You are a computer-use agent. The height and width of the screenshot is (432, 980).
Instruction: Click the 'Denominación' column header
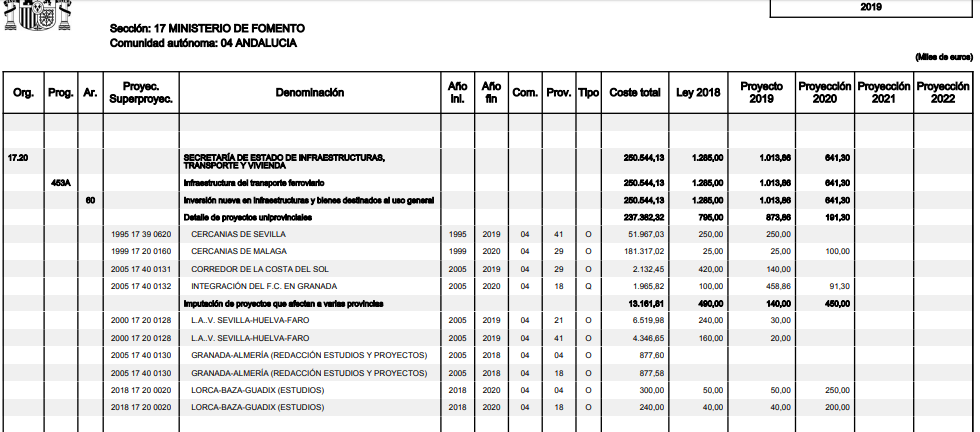pyautogui.click(x=309, y=93)
